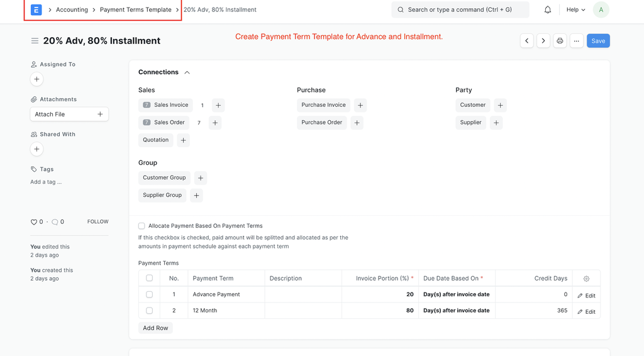
Task: Click the ERPNext home logo icon
Action: click(36, 9)
